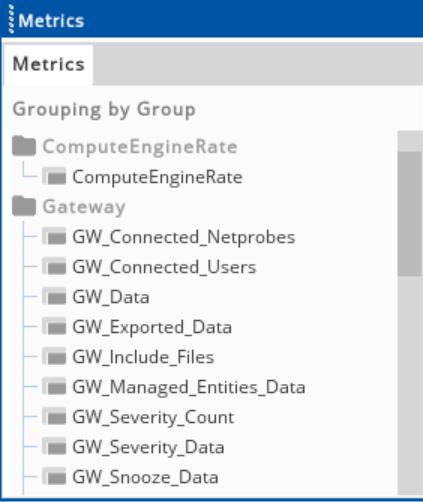This screenshot has width=423, height=502.
Task: Click the icon next to GW_Connected_Netprobes
Action: 54,236
